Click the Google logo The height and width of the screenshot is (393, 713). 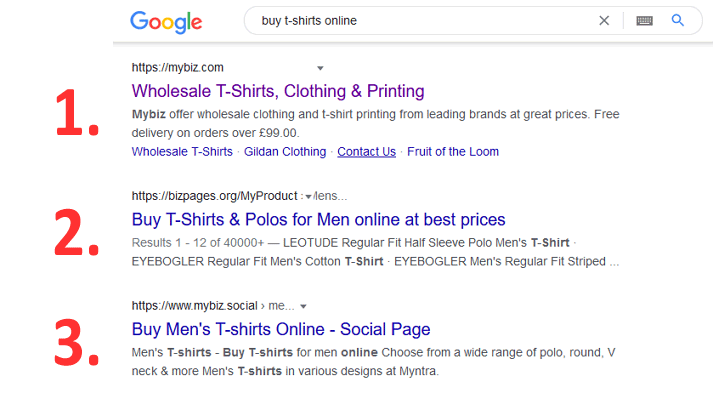(166, 22)
